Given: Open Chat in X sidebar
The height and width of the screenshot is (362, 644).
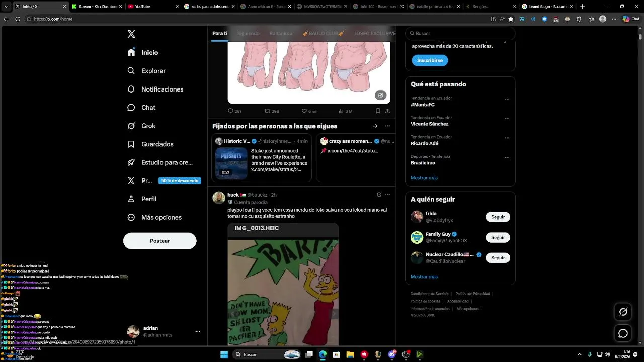Looking at the screenshot, I should point(141,107).
